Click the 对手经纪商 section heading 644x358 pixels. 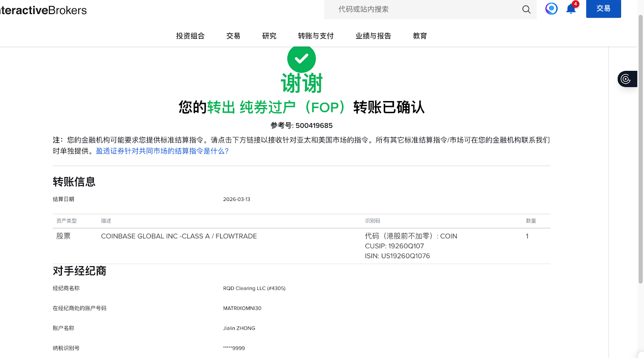79,271
